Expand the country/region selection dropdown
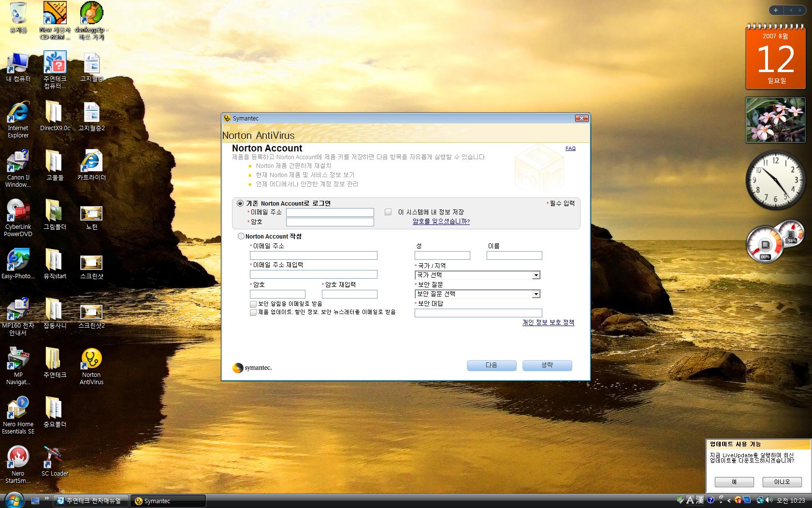The image size is (812, 508). [536, 275]
